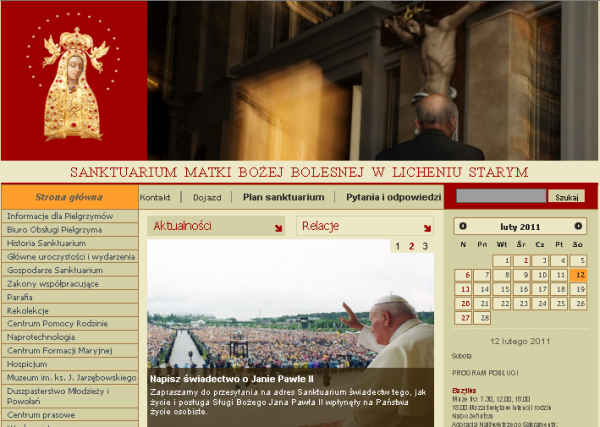This screenshot has width=600, height=427.
Task: Select calendar day 15
Action: coord(502,289)
